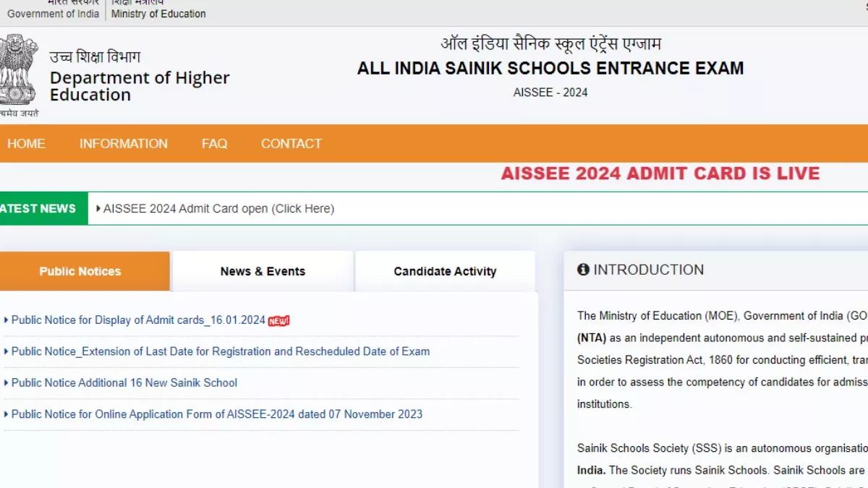Screen dimensions: 868x488
Task: Open notice on Extension of Last Date for Registration
Action: [221, 351]
